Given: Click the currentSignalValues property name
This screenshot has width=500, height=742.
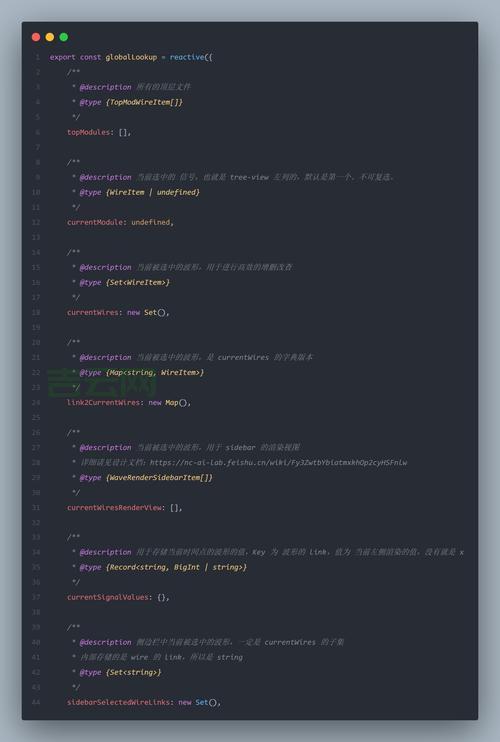Looking at the screenshot, I should click(108, 597).
